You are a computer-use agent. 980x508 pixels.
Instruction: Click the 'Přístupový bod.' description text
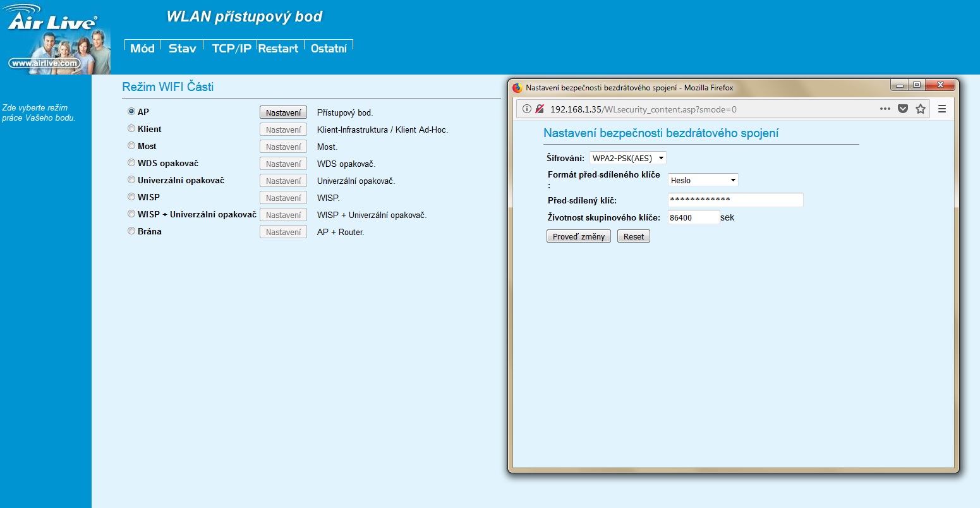click(345, 113)
